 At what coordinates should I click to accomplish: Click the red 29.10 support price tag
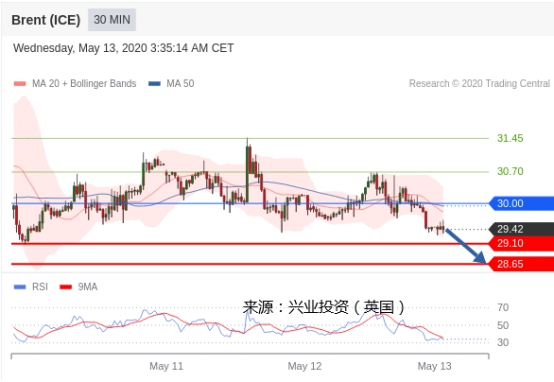521,243
